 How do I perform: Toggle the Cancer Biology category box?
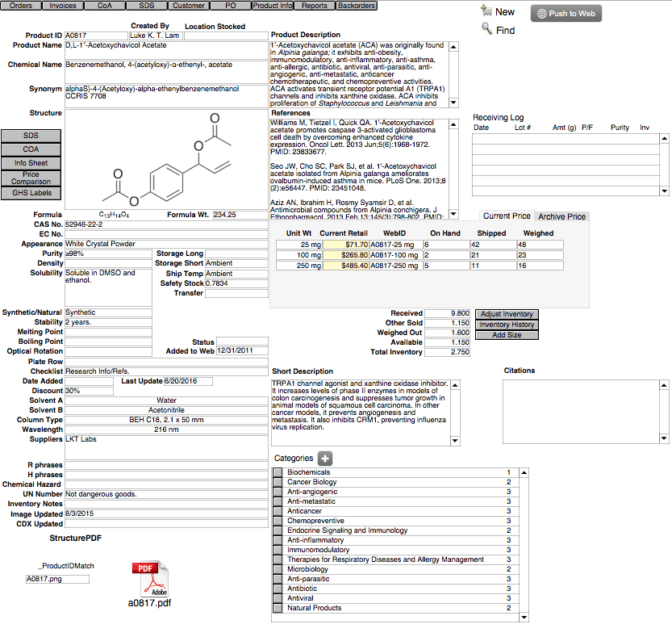(x=278, y=482)
